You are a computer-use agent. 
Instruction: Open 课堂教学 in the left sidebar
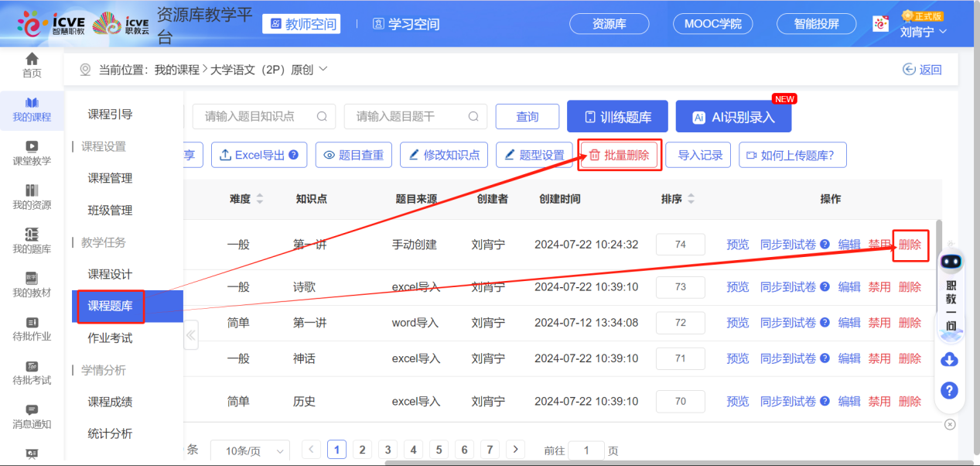pos(32,152)
